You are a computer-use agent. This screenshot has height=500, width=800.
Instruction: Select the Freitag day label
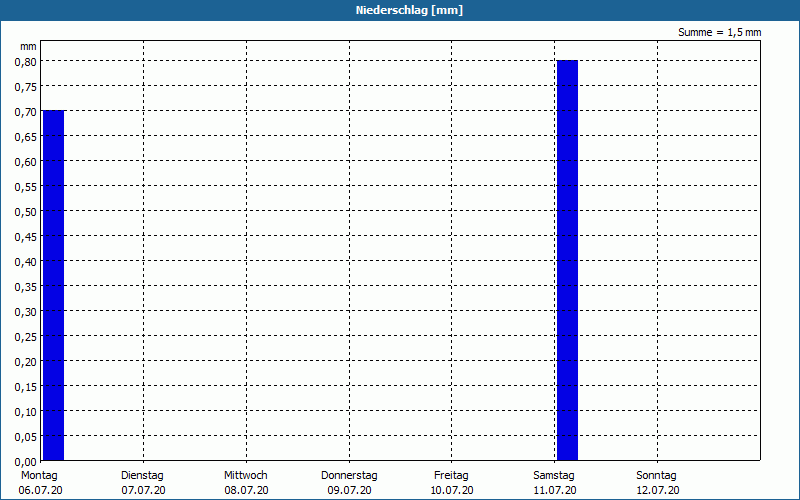tap(451, 475)
